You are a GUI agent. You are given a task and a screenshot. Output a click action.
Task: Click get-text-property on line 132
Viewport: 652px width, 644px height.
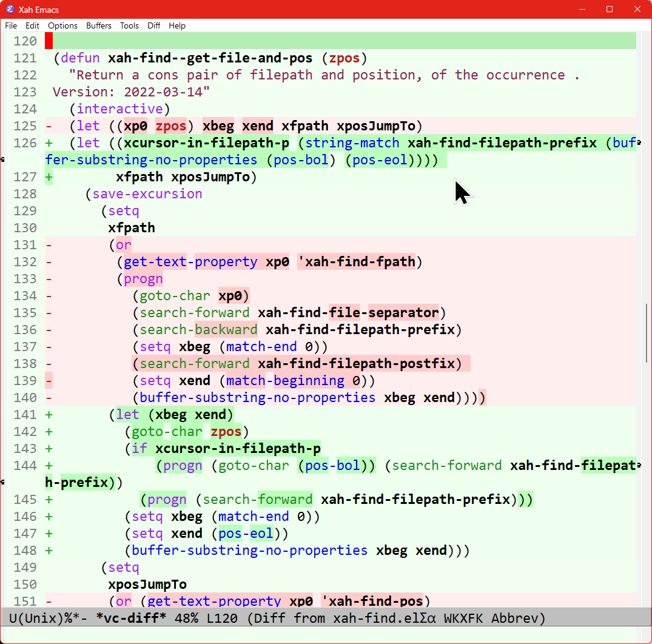click(x=190, y=262)
